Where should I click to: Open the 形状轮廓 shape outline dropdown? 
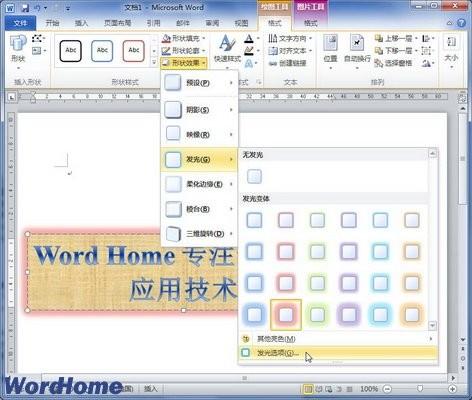[184, 51]
